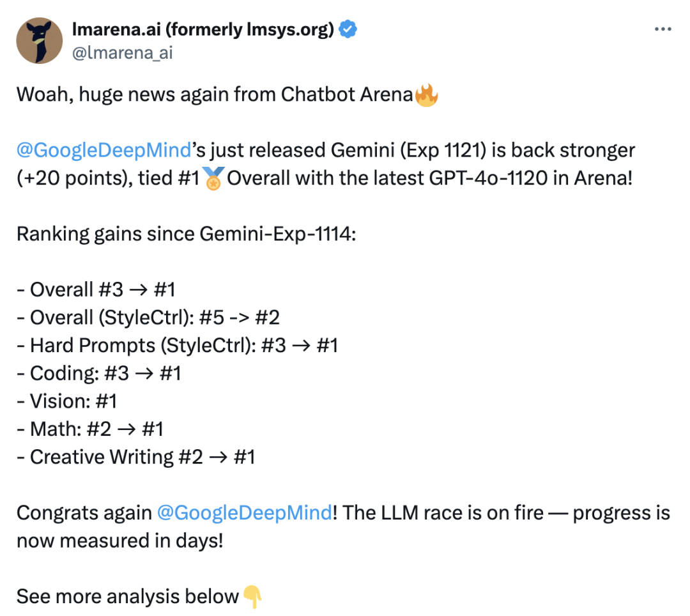The width and height of the screenshot is (690, 616).
Task: Click the fire emoji after Chatbot Arena
Action: click(x=426, y=95)
